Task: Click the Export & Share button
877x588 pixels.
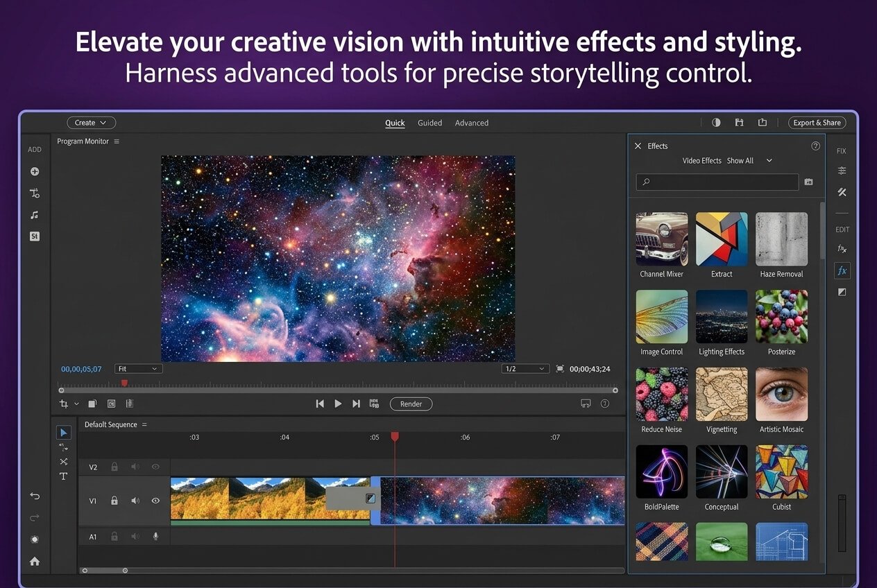Action: tap(817, 122)
